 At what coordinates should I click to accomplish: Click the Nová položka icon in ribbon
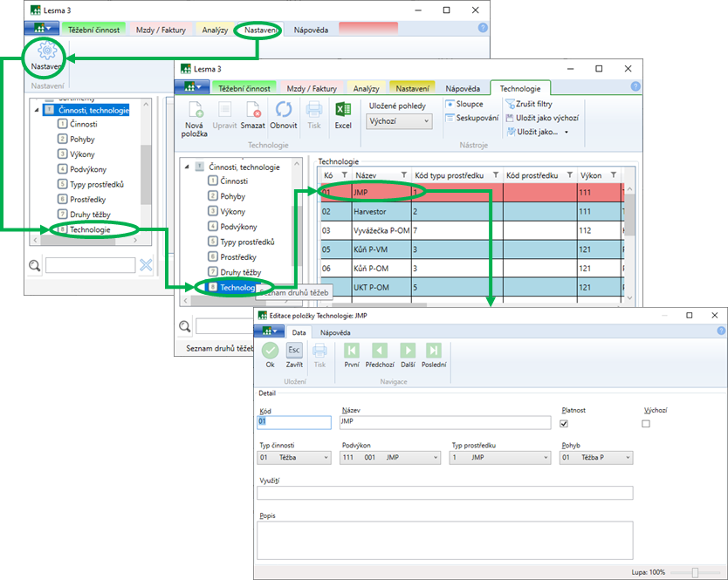click(x=194, y=111)
